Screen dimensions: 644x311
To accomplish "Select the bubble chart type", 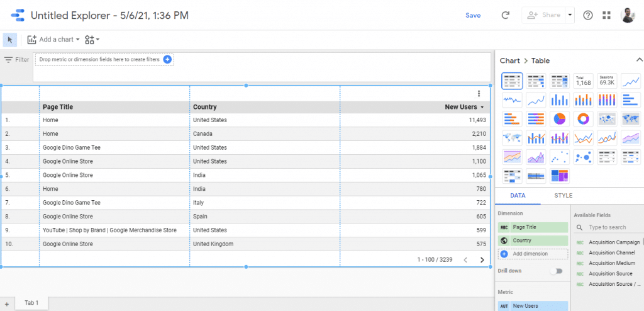I will 583,157.
